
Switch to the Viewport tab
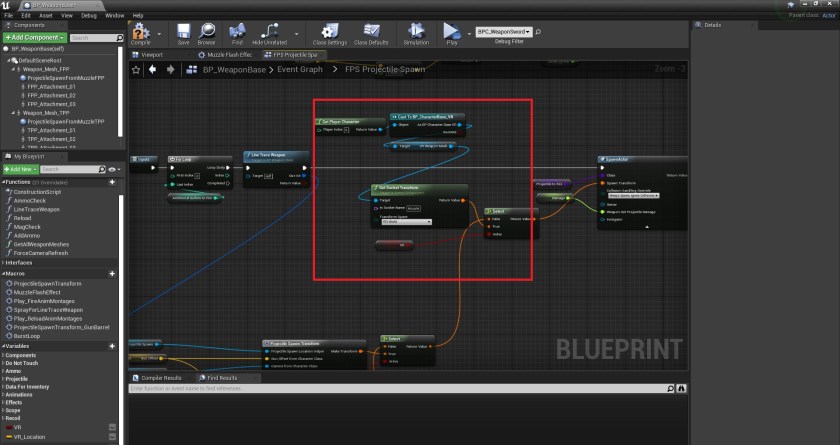pyautogui.click(x=152, y=55)
